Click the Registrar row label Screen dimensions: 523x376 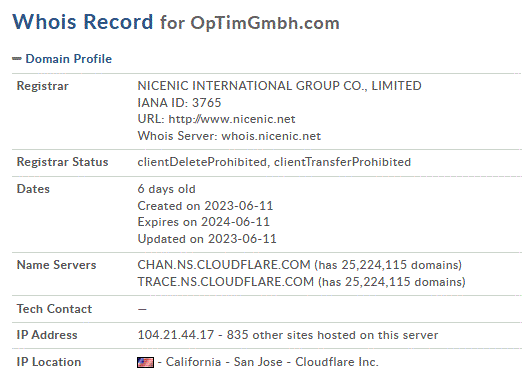pos(43,86)
